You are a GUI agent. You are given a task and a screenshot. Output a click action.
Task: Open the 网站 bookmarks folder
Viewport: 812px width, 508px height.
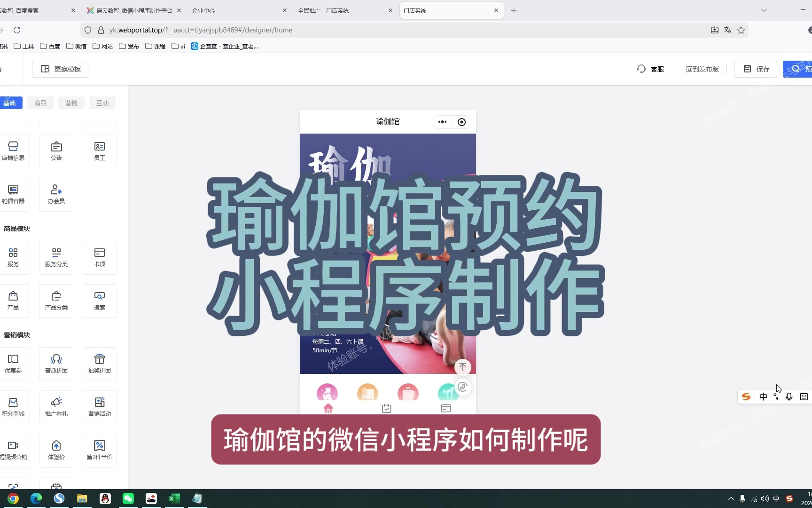pos(102,46)
